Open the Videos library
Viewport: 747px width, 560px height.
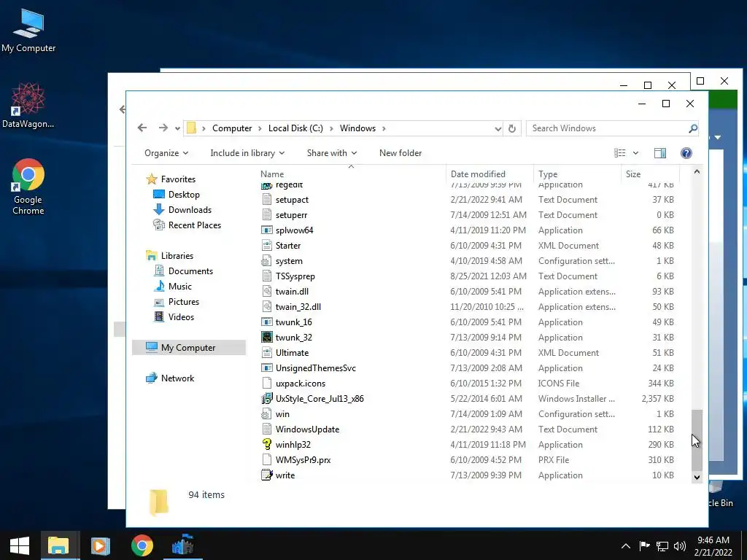[181, 316]
